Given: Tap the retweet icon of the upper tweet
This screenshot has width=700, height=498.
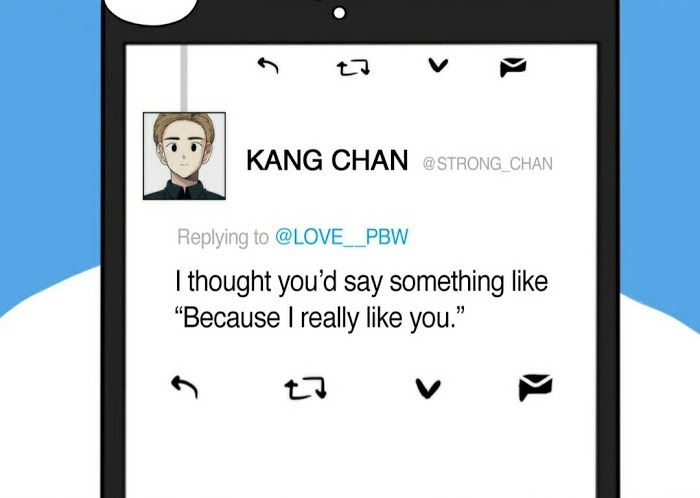Looking at the screenshot, I should [x=353, y=68].
